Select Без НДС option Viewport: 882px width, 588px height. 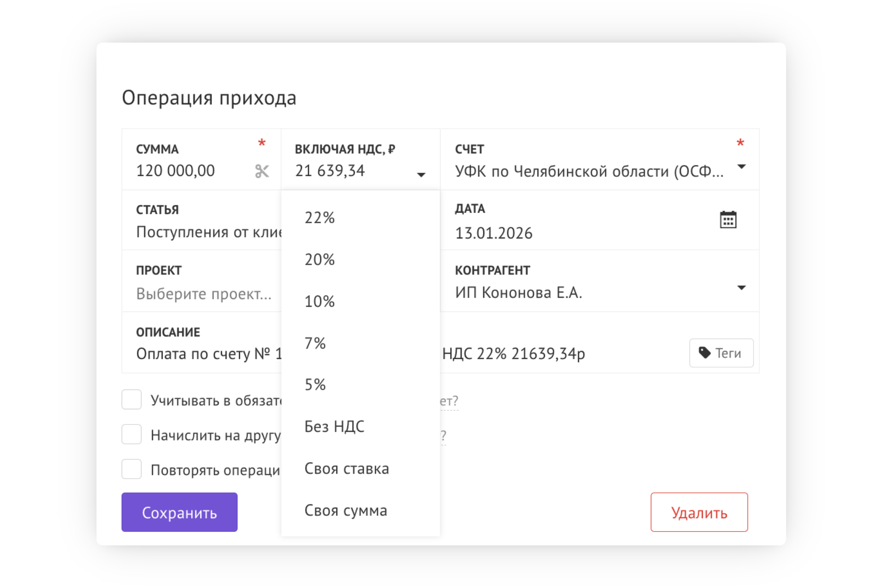(x=334, y=426)
